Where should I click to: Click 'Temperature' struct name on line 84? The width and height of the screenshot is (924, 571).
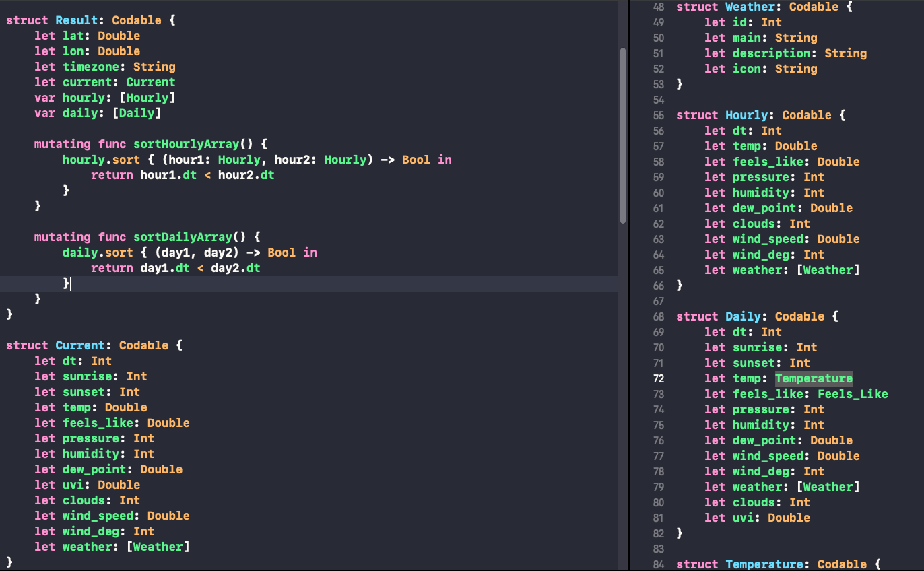point(764,564)
